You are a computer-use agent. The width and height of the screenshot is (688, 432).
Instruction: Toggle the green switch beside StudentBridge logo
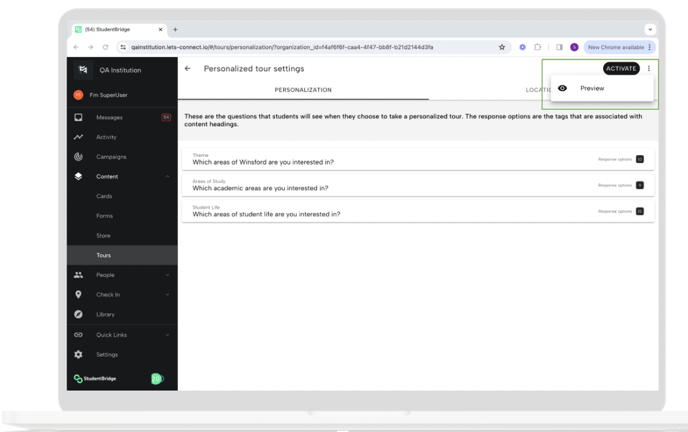coord(157,378)
